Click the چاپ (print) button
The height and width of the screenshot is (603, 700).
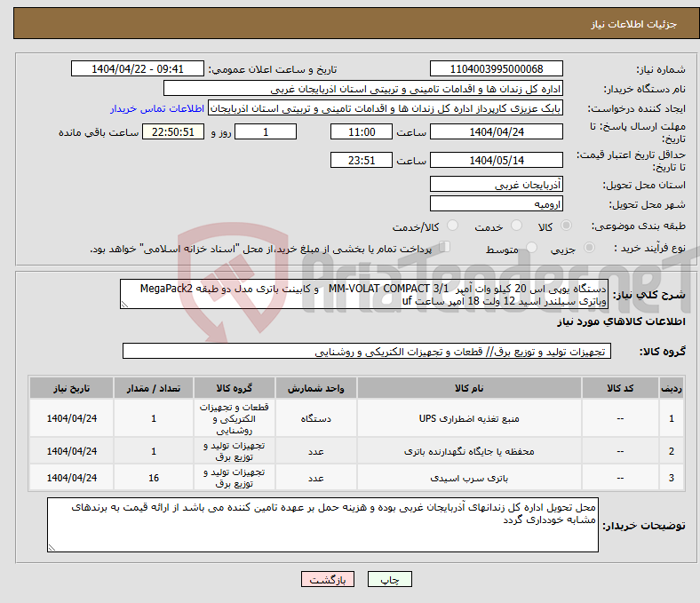click(x=389, y=579)
